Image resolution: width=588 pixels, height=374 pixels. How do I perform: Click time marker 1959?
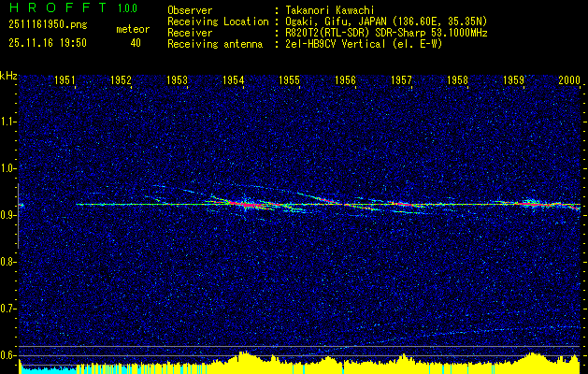(514, 79)
